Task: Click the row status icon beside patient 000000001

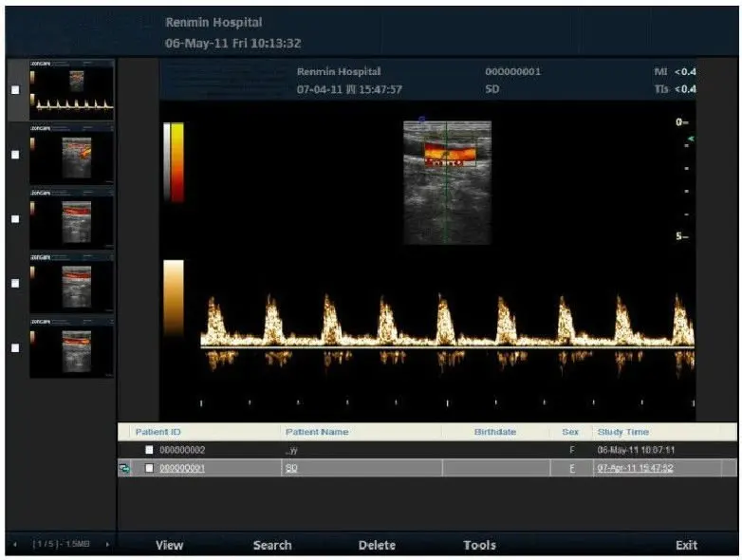Action: [124, 468]
